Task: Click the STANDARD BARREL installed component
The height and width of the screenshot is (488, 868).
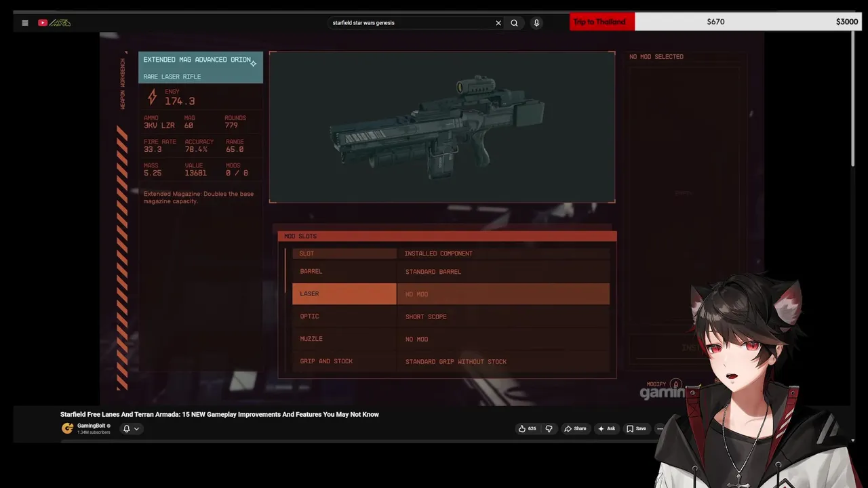Action: click(x=433, y=272)
